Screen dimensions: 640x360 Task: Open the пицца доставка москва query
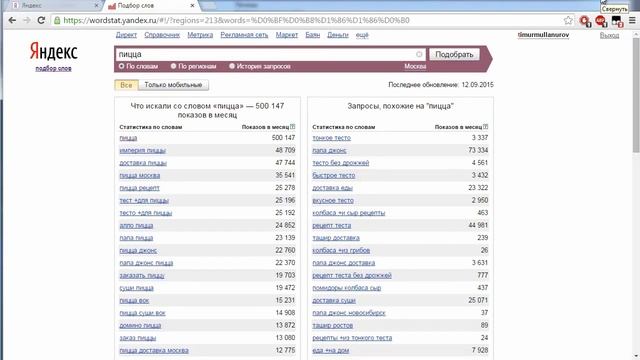(154, 350)
